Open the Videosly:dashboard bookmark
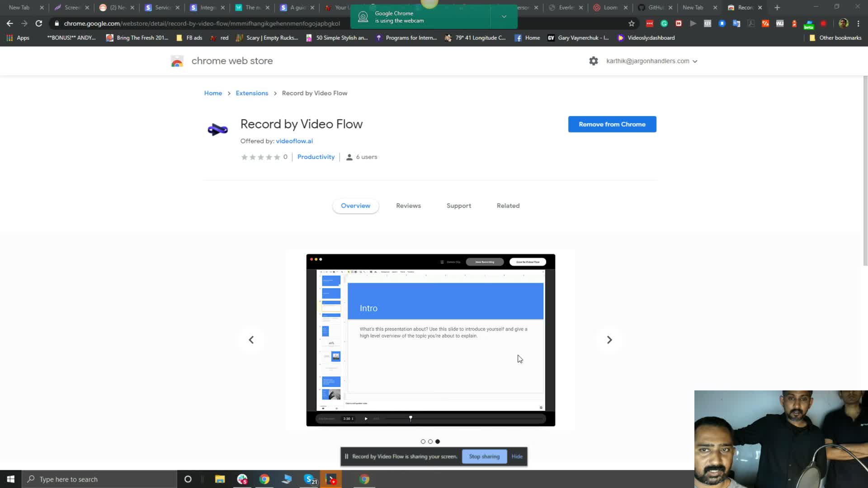 click(x=646, y=38)
